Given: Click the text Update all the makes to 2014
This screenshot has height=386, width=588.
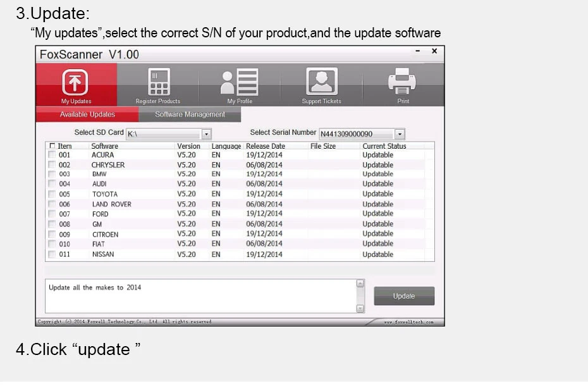Looking at the screenshot, I should click(95, 287).
